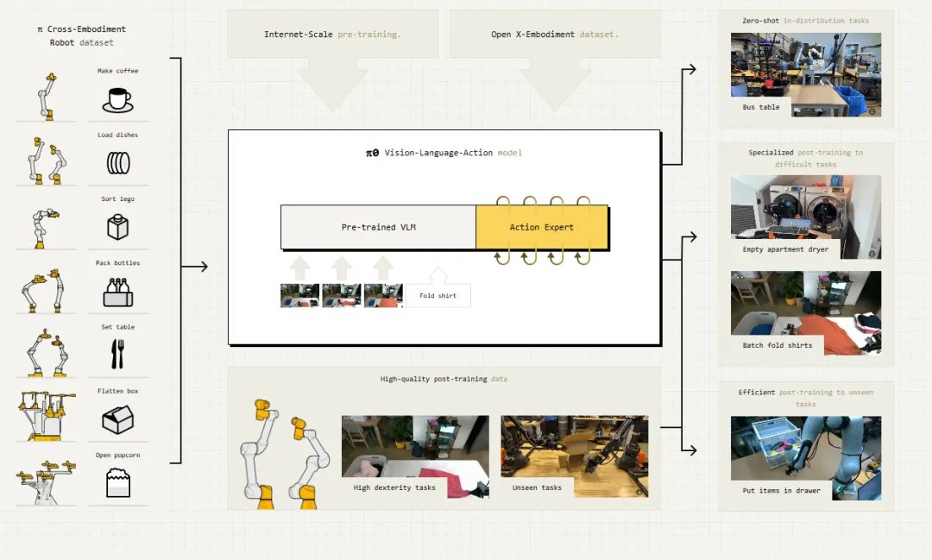The image size is (932, 560).
Task: Click the single-arm robot beside Make coffee
Action: coord(47,97)
